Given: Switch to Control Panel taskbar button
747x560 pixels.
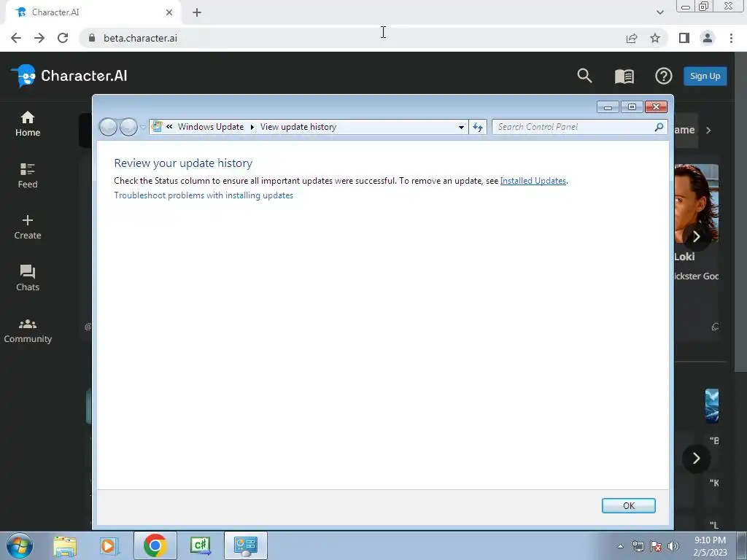Looking at the screenshot, I should tap(246, 545).
